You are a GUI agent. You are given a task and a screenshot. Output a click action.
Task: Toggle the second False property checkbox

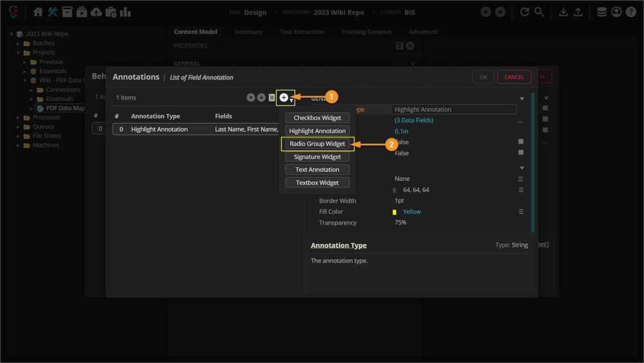pos(521,153)
